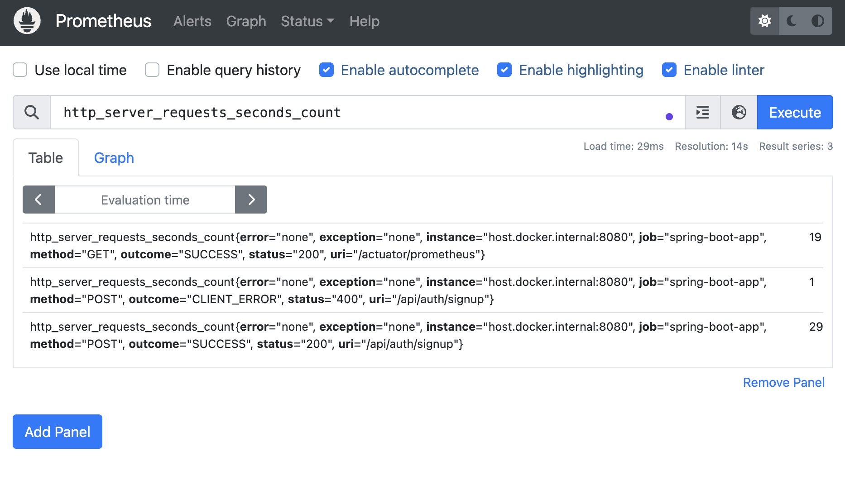Screen dimensions: 845x504
Task: Select the browser-preferred half-circle theme icon
Action: tap(818, 21)
